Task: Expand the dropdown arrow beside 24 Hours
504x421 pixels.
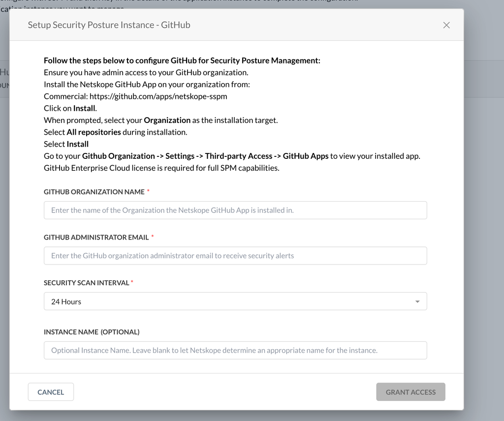Action: point(417,301)
